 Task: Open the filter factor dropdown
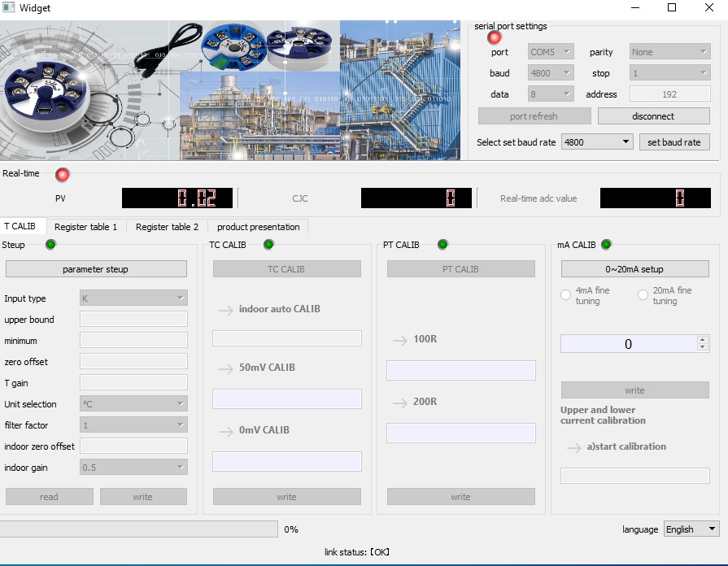133,424
